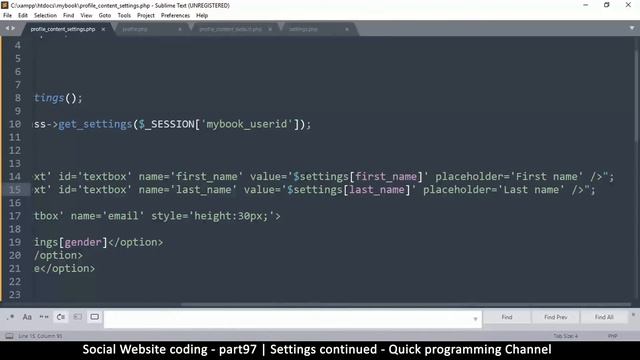Screen dimensions: 640x360
Task: Click the get_settings function call
Action: tap(95, 124)
